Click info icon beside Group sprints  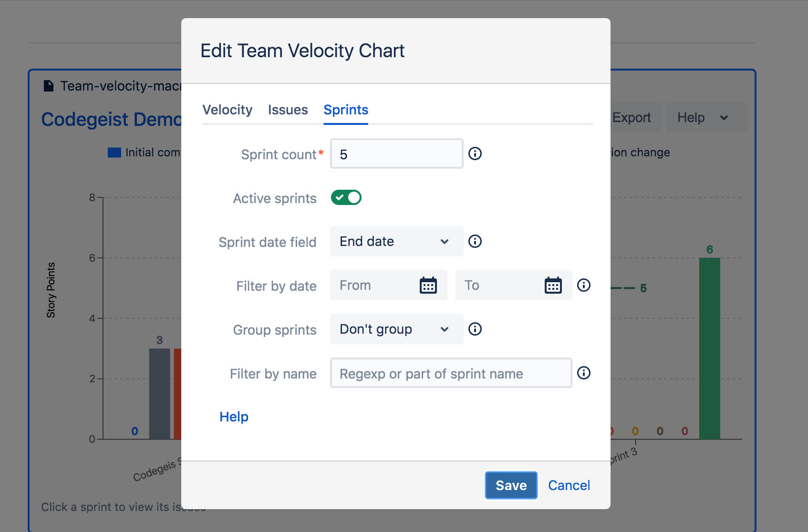coord(475,329)
